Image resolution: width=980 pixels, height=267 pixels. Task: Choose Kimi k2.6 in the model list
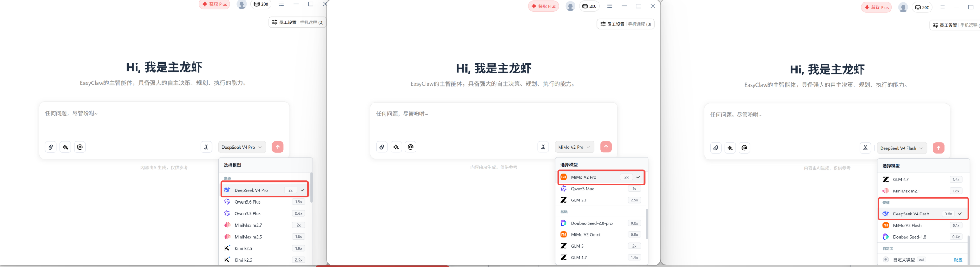264,260
